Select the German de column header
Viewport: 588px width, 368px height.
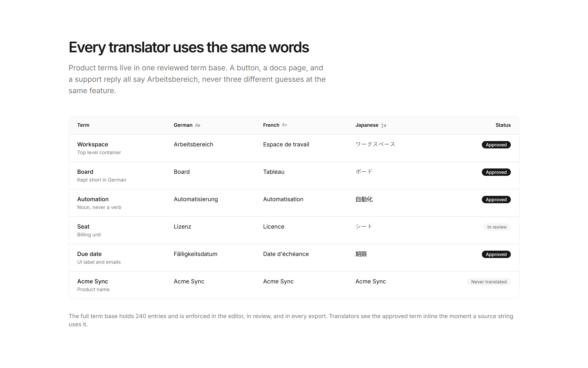187,125
